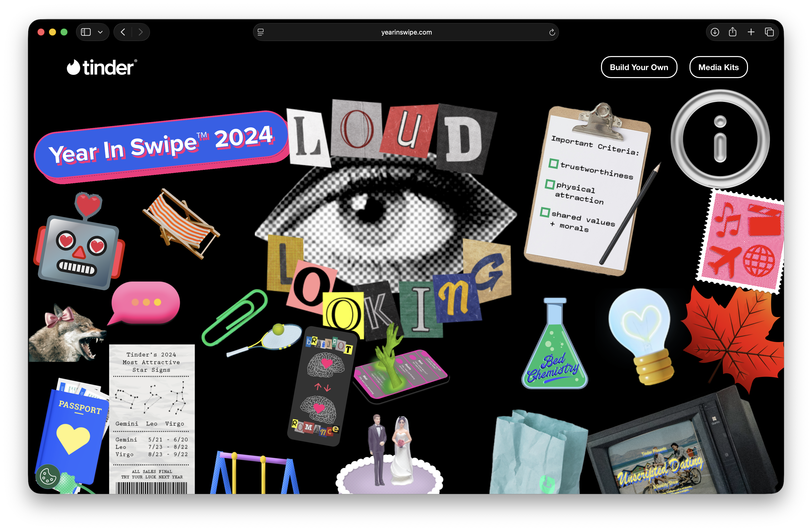Click the silver info circle icon

pyautogui.click(x=720, y=139)
